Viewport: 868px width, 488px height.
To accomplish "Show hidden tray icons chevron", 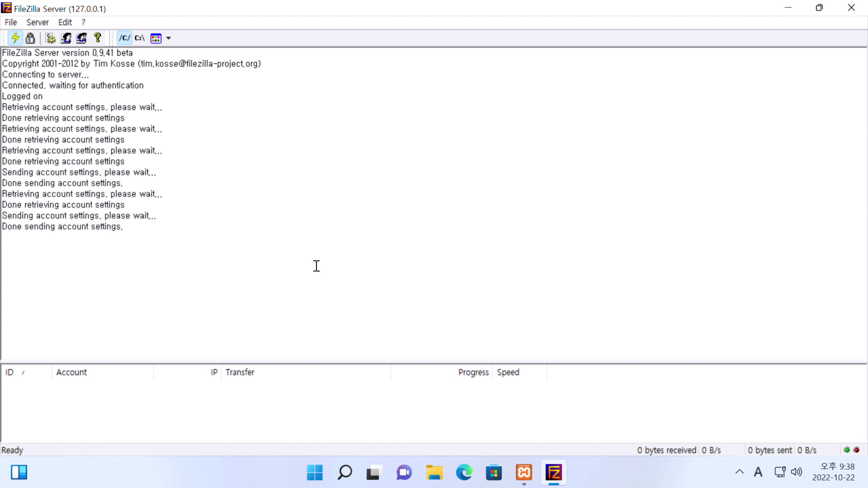I will pos(739,472).
